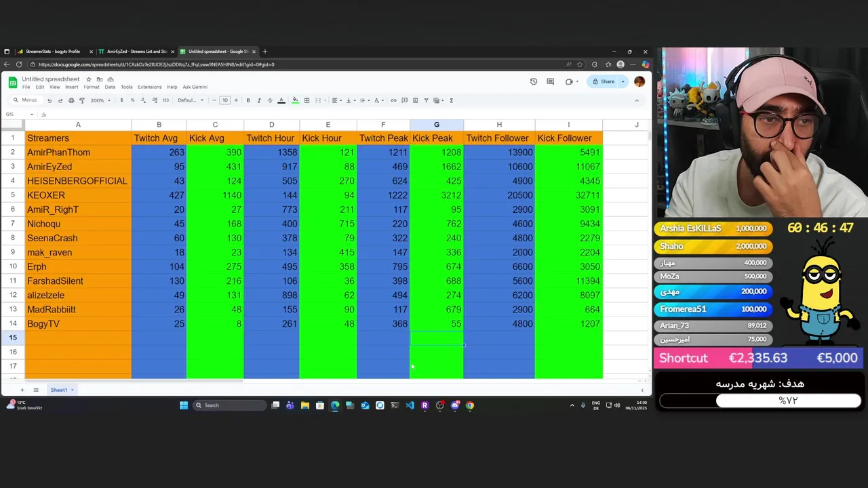Open the borders tool
868x488 pixels.
[307, 100]
